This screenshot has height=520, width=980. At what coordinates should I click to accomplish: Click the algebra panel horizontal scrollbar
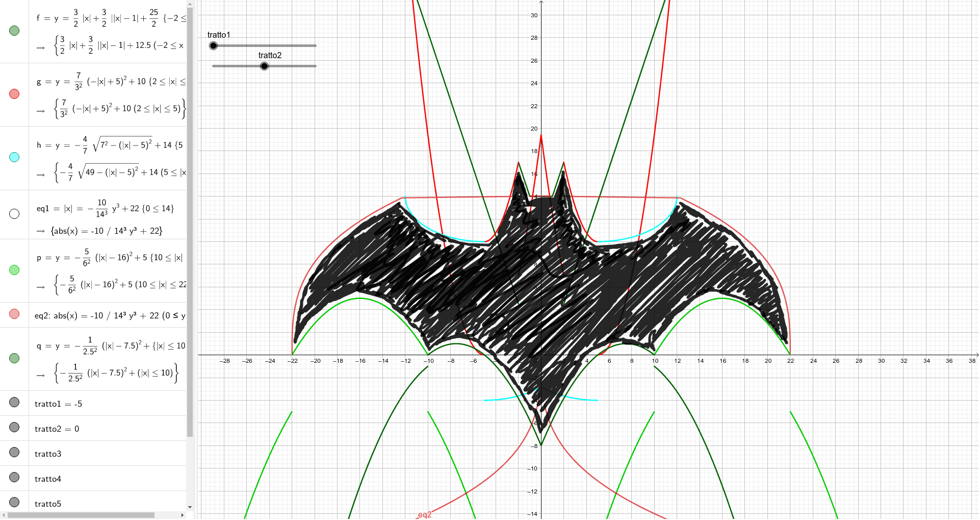[x=81, y=515]
